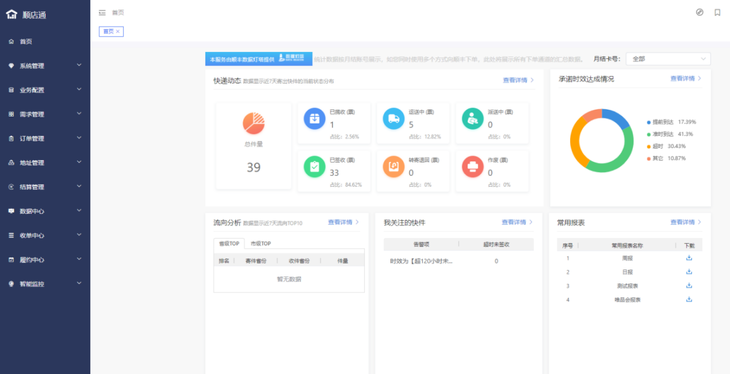Click the 顺店通 house logo icon
Image resolution: width=730 pixels, height=374 pixels.
12,15
